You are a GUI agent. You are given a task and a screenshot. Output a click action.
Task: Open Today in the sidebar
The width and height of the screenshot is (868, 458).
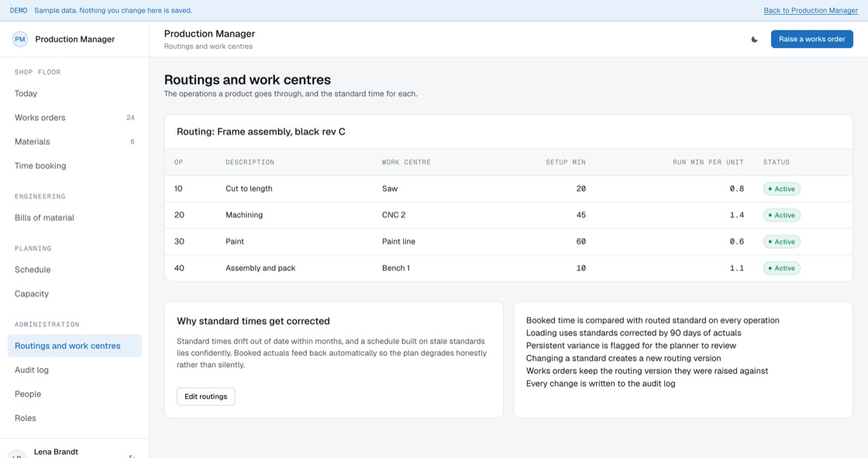(x=74, y=94)
